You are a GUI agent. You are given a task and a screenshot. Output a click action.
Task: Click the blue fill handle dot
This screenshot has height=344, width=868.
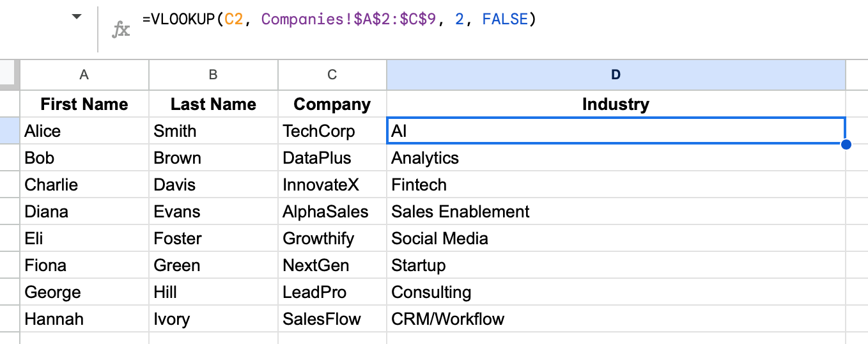(x=846, y=145)
